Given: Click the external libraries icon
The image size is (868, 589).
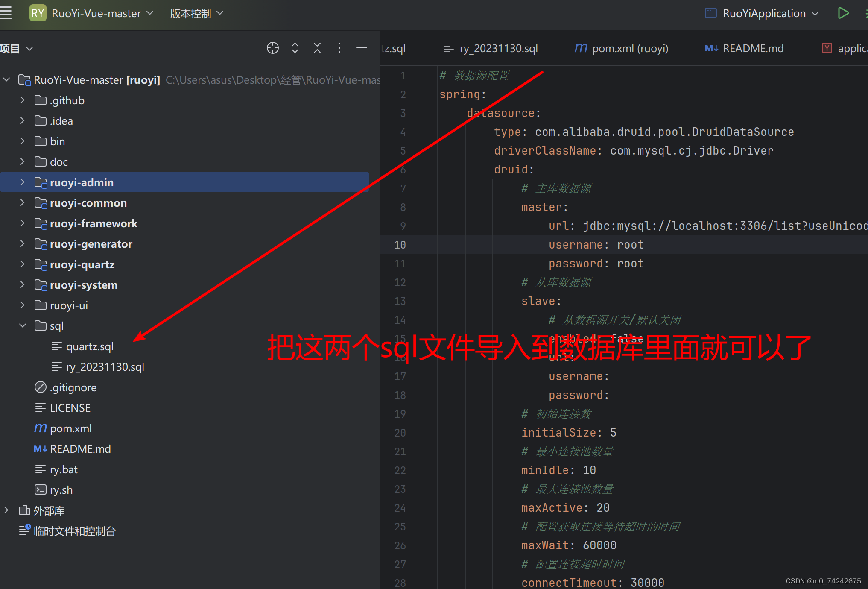Looking at the screenshot, I should (25, 510).
